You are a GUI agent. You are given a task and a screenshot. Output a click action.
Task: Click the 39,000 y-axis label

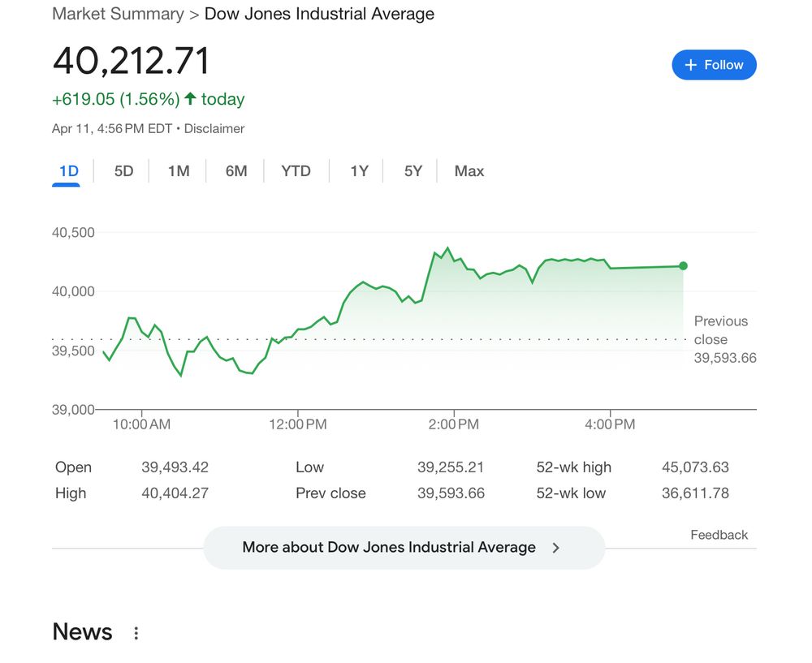[73, 410]
